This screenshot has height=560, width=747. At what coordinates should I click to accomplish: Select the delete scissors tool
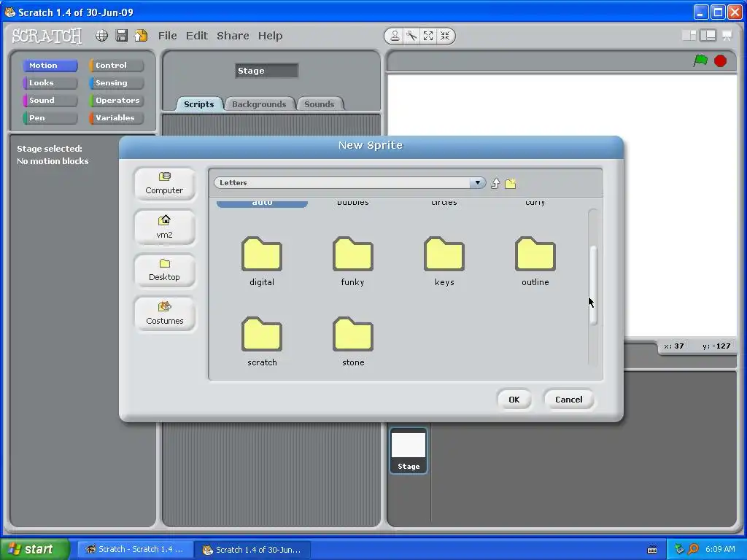tap(411, 36)
